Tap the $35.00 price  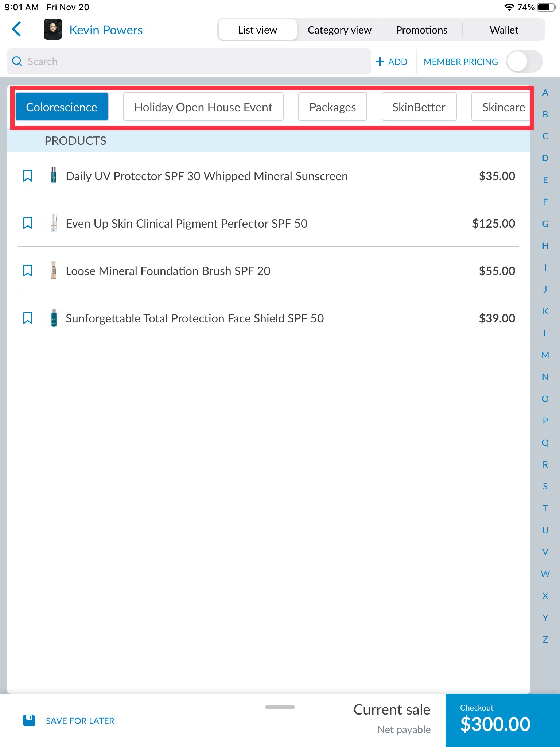(x=497, y=176)
